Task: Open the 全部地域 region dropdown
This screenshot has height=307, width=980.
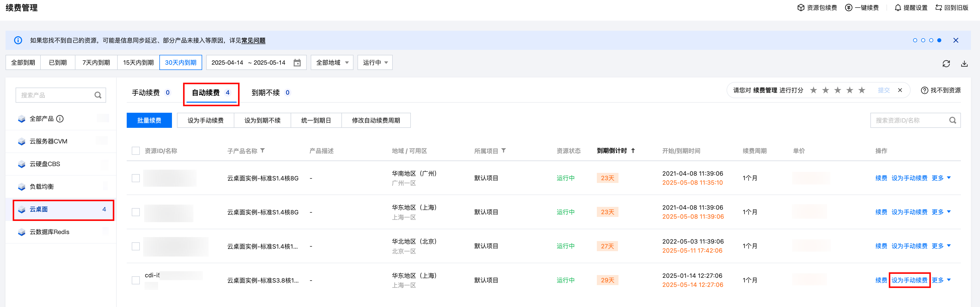Action: tap(332, 62)
